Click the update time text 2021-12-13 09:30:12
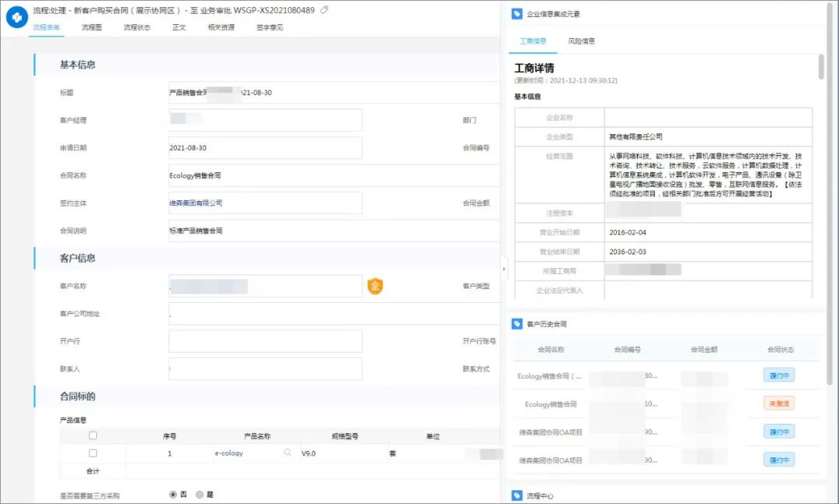The image size is (839, 504). pos(583,80)
